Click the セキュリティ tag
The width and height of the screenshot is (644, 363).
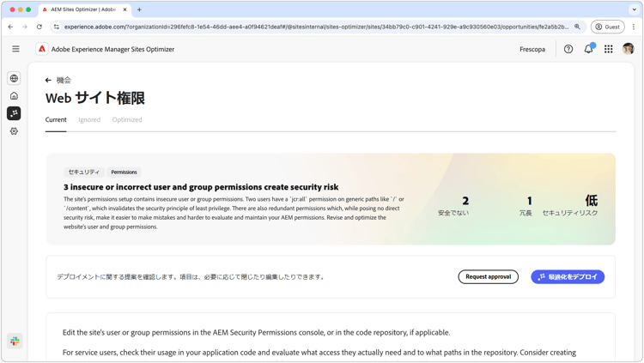click(83, 172)
